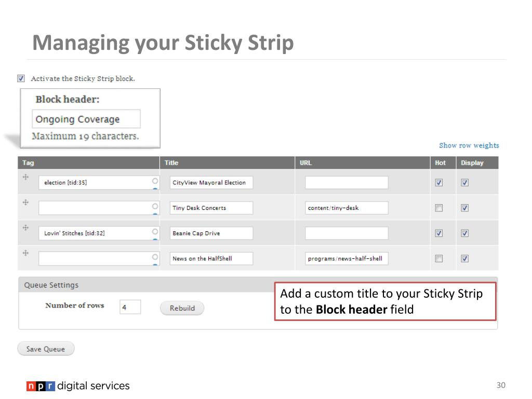532x399 pixels.
Task: Click the Queue Settings section header
Action: click(147, 285)
